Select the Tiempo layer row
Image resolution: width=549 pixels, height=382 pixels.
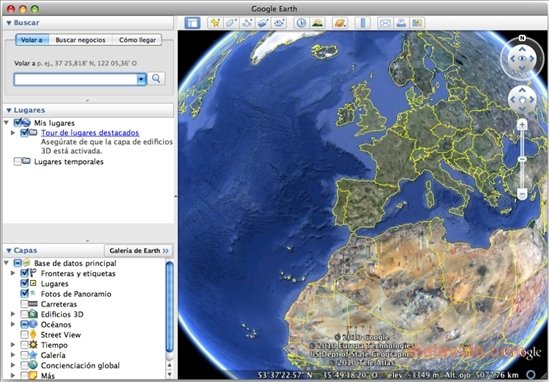(x=54, y=345)
